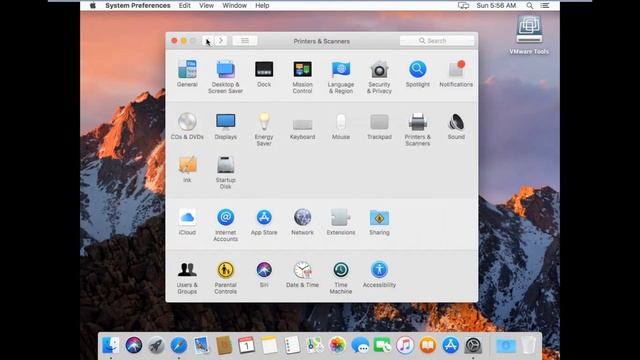The height and width of the screenshot is (360, 640).
Task: Select the VMware Tools desktop disk
Action: tap(529, 35)
